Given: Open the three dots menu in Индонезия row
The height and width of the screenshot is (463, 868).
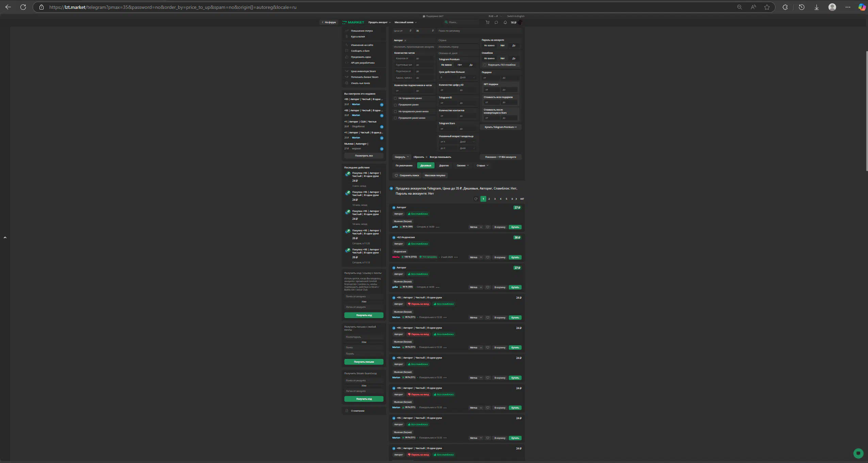Looking at the screenshot, I should (456, 257).
